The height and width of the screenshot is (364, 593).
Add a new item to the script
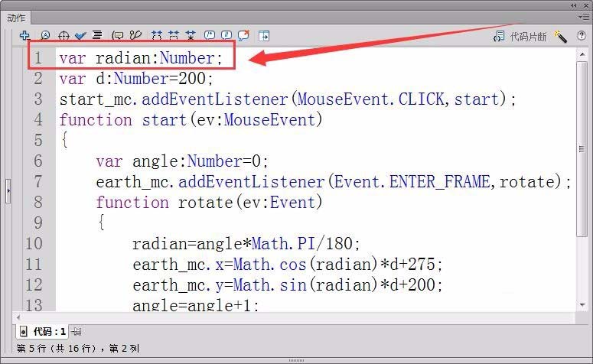tap(24, 35)
